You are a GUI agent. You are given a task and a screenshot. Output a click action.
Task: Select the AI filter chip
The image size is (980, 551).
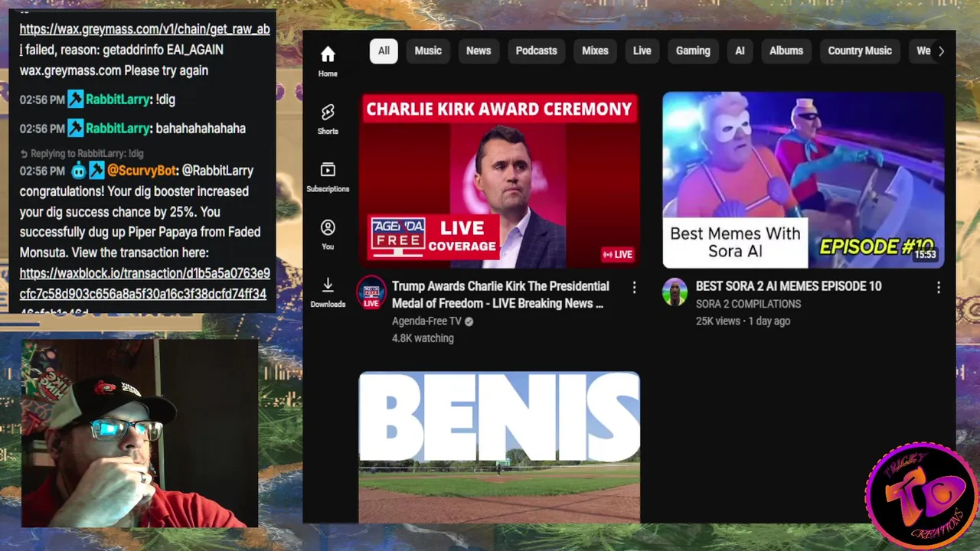(740, 51)
